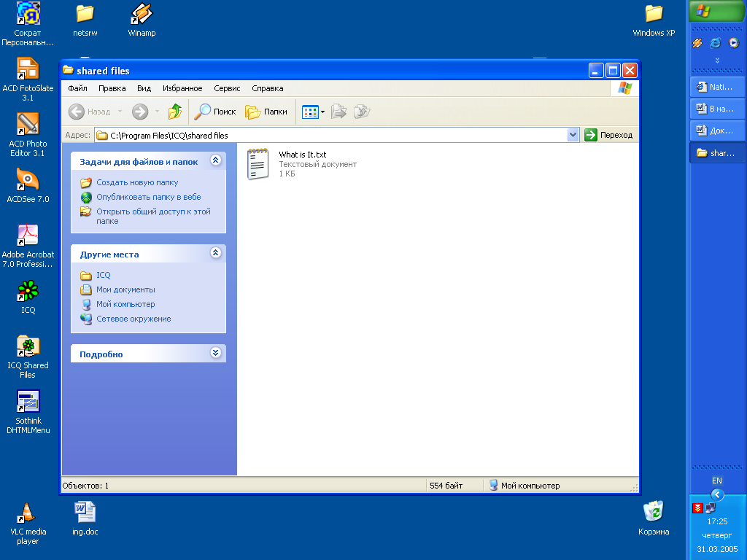Select the ACD Photo Editor 3.1 shortcut
Viewport: 747px width, 560px height.
click(28, 135)
